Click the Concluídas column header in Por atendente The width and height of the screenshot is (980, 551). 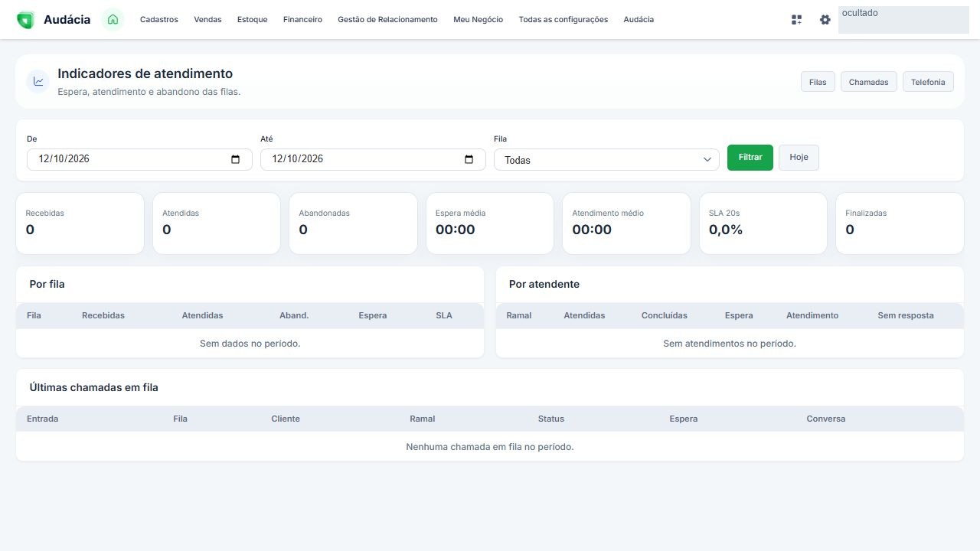click(x=665, y=315)
